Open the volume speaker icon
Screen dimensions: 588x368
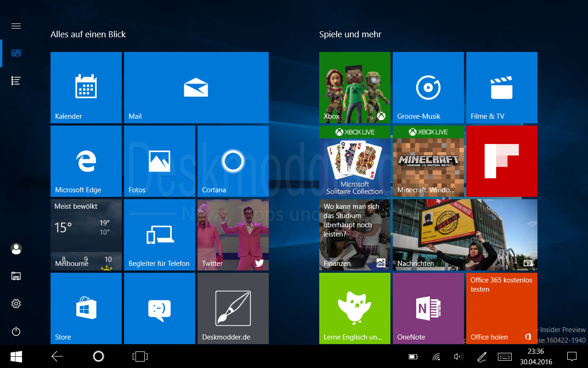(x=458, y=356)
